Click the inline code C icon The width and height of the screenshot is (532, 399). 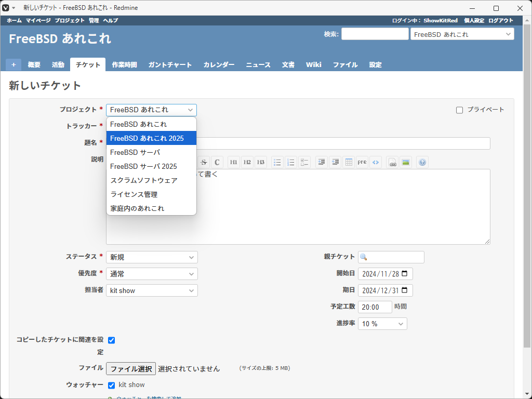point(217,162)
